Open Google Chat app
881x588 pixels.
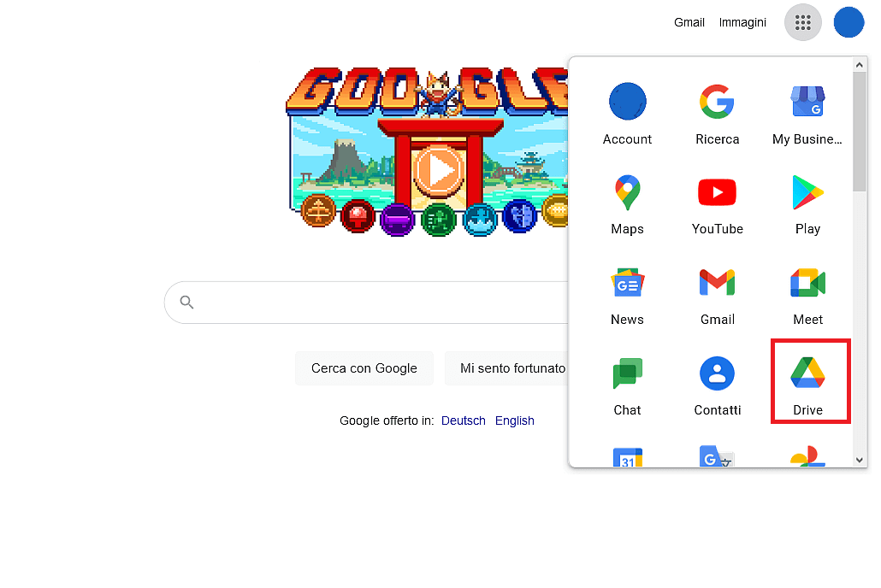(627, 385)
